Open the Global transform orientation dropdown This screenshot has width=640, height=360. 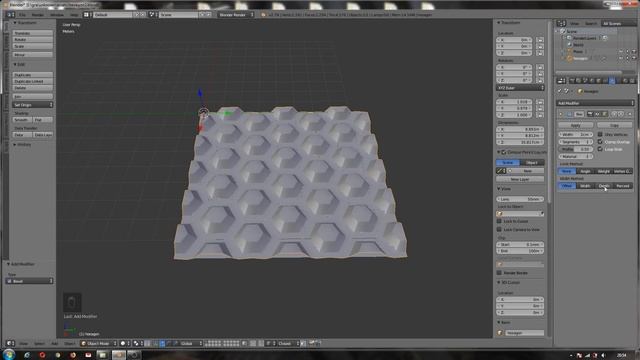coord(191,343)
